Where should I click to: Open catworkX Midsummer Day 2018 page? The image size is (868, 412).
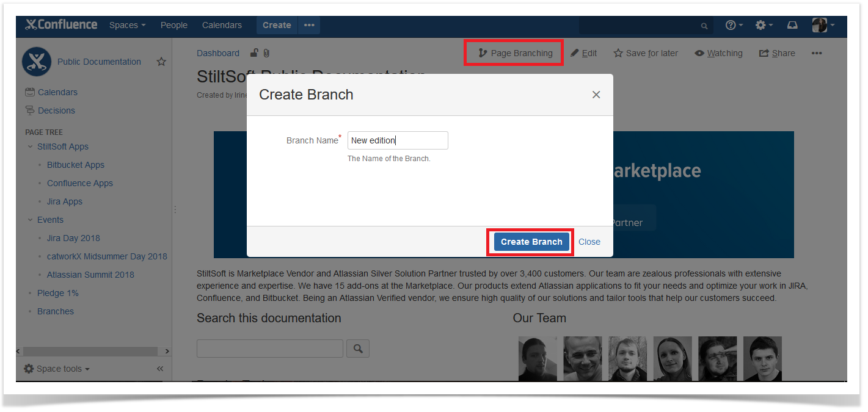click(x=107, y=256)
